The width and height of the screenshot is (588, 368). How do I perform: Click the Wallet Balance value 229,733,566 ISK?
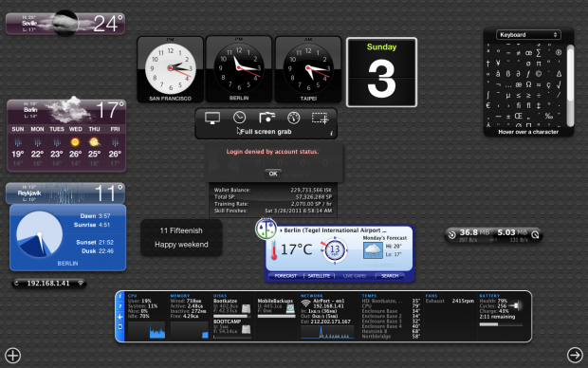click(x=311, y=190)
